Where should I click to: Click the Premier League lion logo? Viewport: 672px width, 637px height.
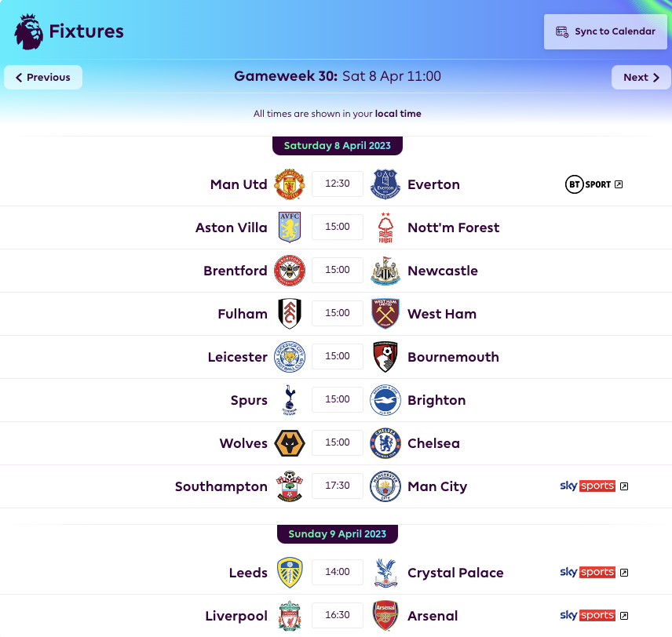29,31
